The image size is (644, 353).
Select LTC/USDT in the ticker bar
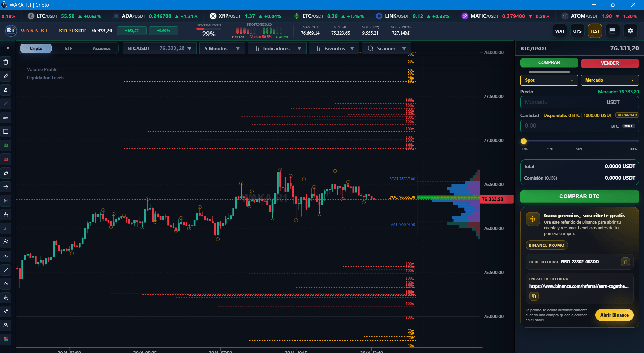(64, 16)
